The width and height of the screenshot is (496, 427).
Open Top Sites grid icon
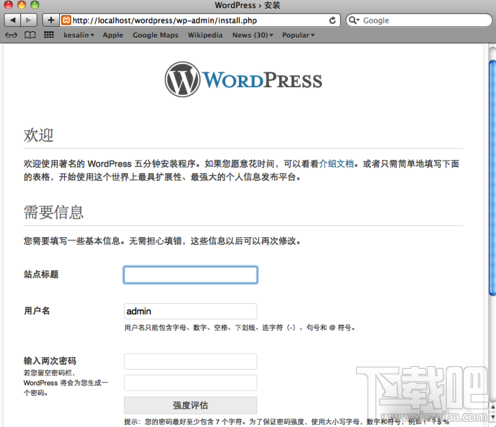coord(49,35)
